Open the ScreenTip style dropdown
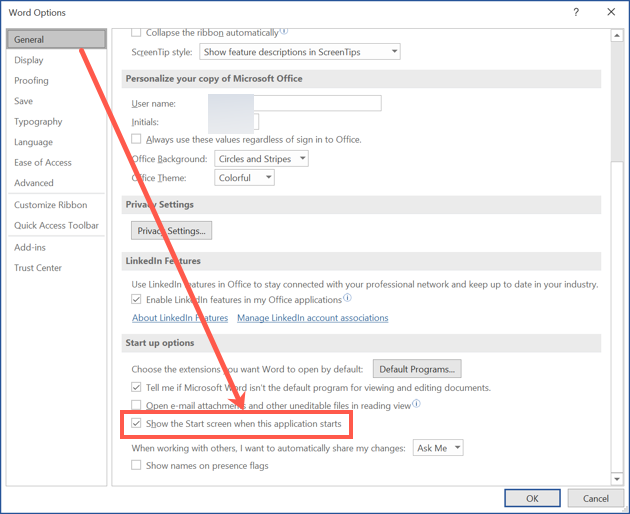This screenshot has height=514, width=630. (299, 51)
